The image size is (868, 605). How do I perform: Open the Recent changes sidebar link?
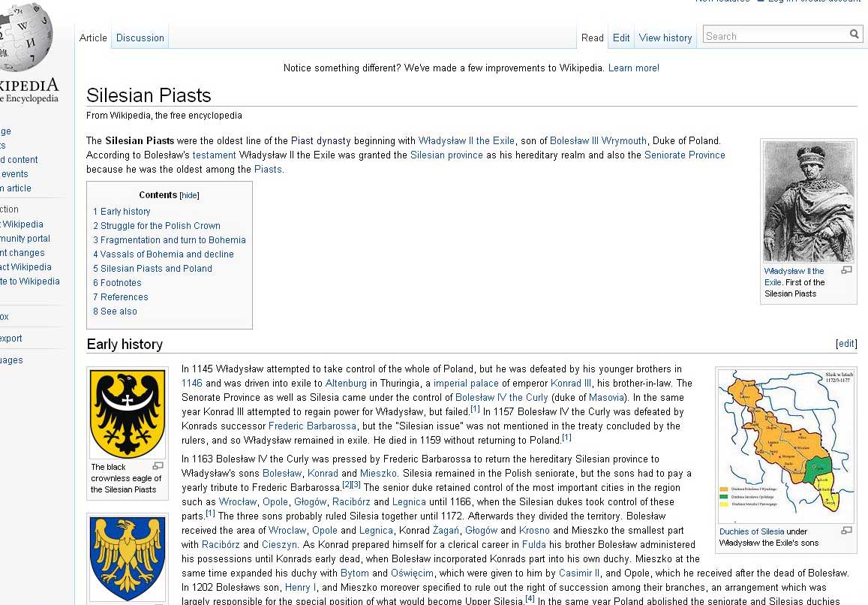(x=23, y=253)
